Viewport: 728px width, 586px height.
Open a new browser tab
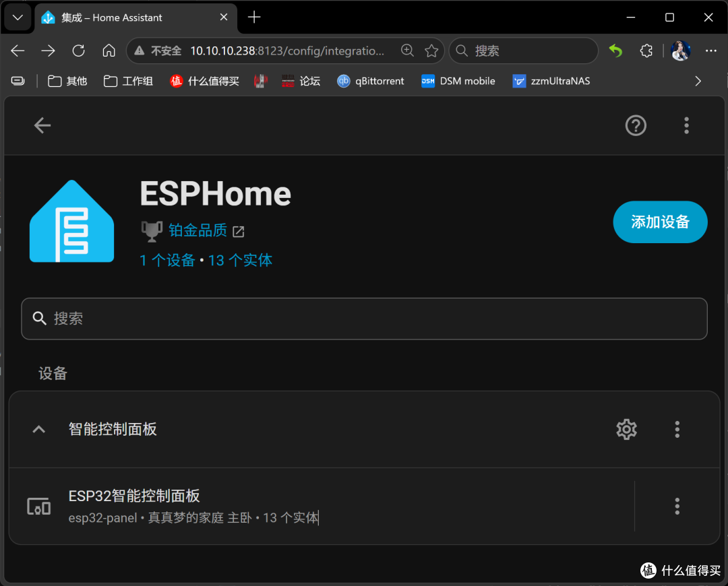click(254, 17)
